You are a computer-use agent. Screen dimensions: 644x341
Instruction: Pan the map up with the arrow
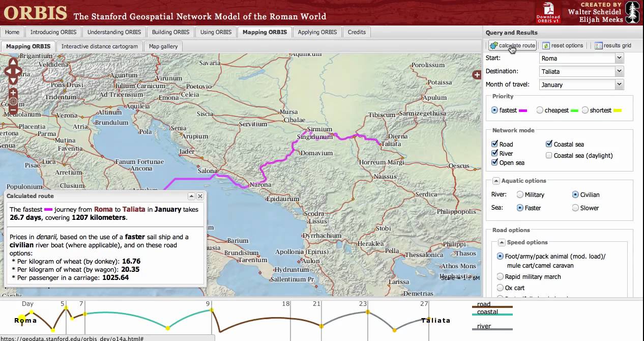click(13, 62)
